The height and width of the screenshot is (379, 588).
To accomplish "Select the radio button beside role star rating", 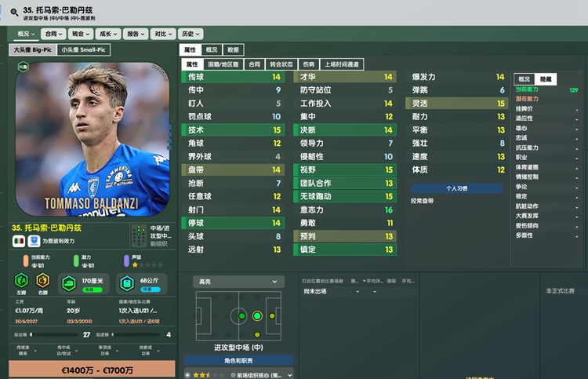I will (x=187, y=375).
